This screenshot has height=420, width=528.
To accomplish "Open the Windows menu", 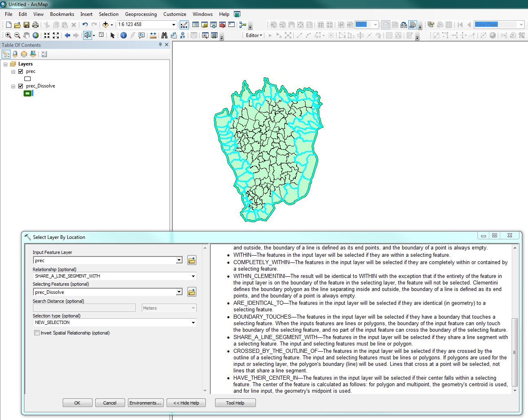I will [x=202, y=14].
